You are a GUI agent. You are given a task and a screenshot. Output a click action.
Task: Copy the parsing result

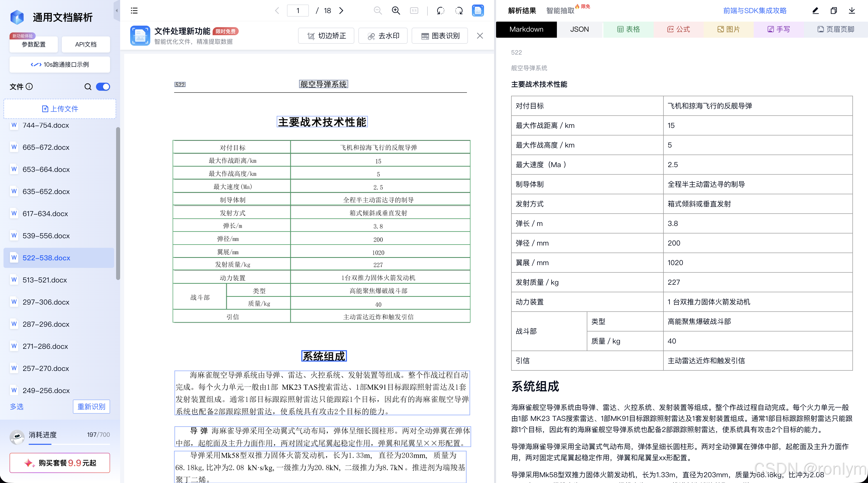(834, 11)
